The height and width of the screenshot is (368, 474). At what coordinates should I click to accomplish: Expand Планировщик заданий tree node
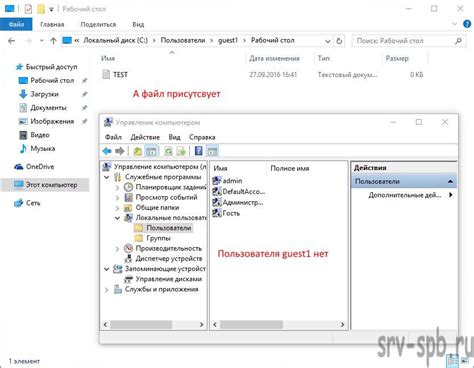pyautogui.click(x=117, y=188)
